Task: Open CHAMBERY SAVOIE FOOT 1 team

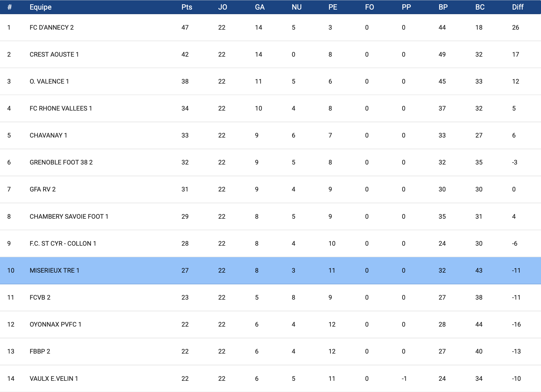Action: click(69, 217)
